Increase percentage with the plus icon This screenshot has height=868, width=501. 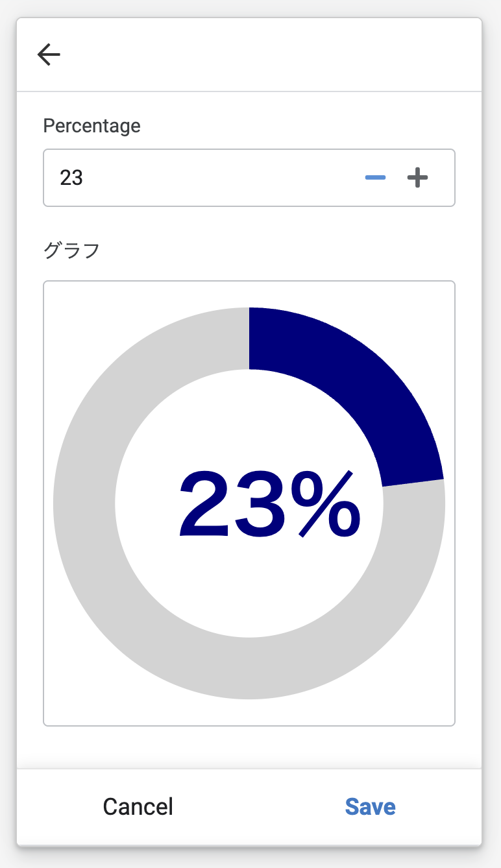coord(418,178)
